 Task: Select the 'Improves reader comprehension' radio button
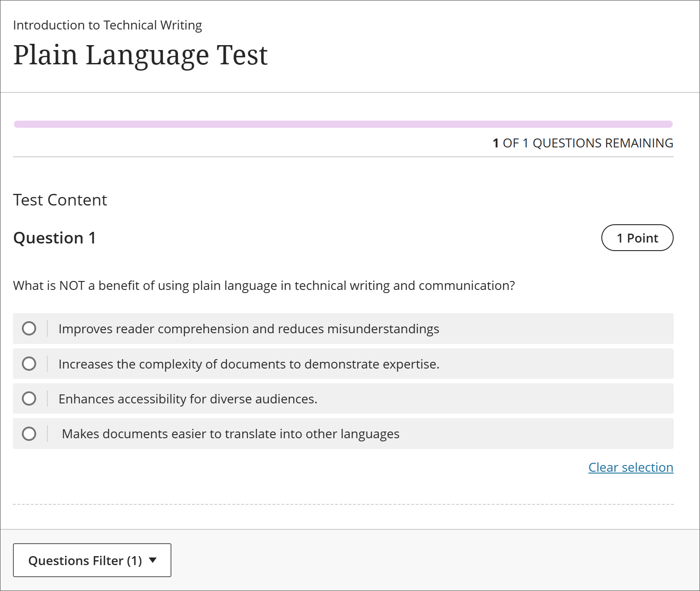29,328
